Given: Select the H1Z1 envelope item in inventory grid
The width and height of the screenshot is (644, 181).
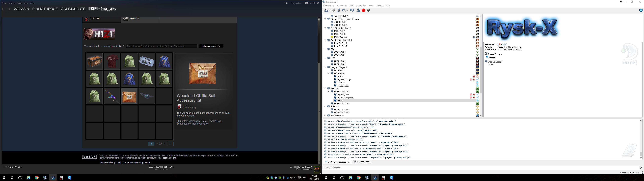Looking at the screenshot, I should (129, 96).
